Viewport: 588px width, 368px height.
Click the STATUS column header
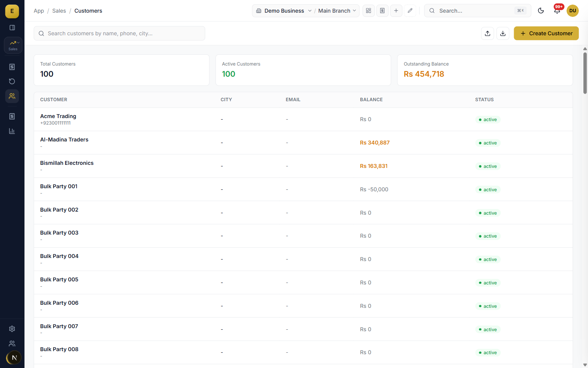tap(484, 100)
